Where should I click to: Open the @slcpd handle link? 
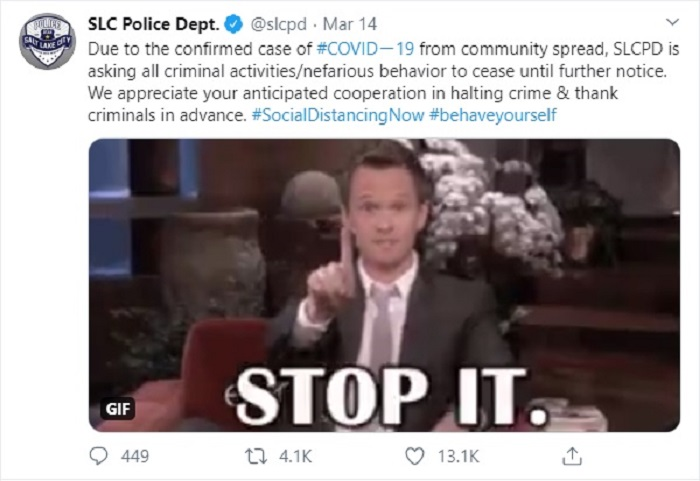[x=279, y=24]
